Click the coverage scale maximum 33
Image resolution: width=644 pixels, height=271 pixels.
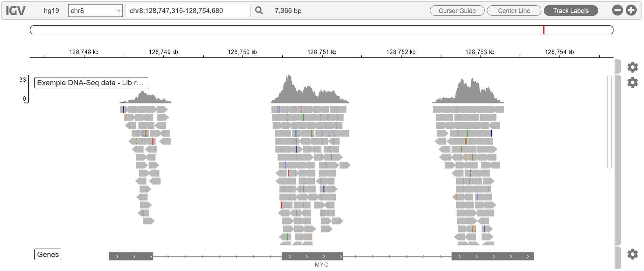22,80
